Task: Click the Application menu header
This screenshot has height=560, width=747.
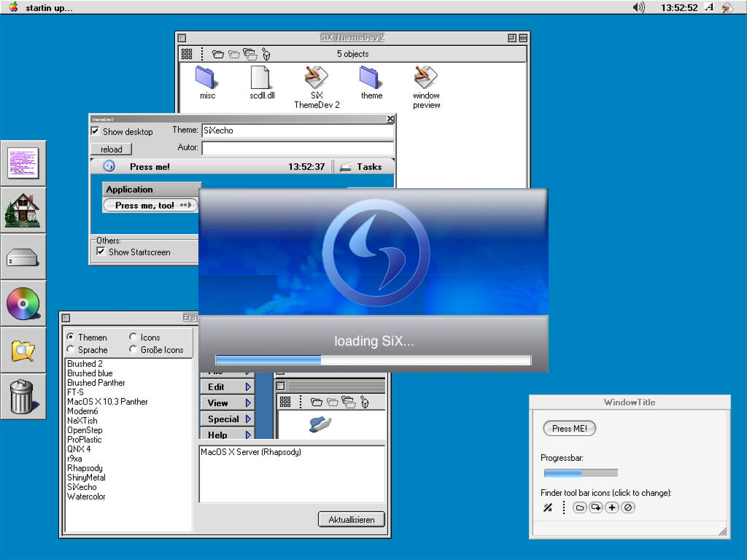Action: pyautogui.click(x=152, y=189)
